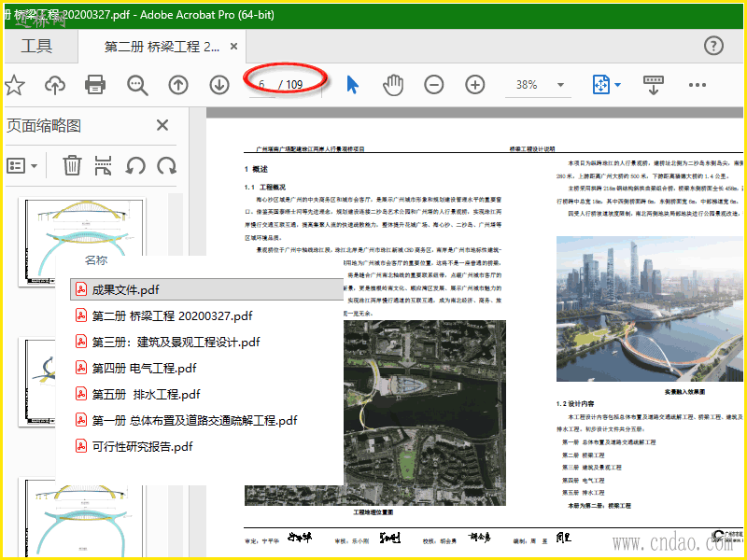Print the document with printer icon
This screenshot has height=560, width=747.
pyautogui.click(x=95, y=85)
